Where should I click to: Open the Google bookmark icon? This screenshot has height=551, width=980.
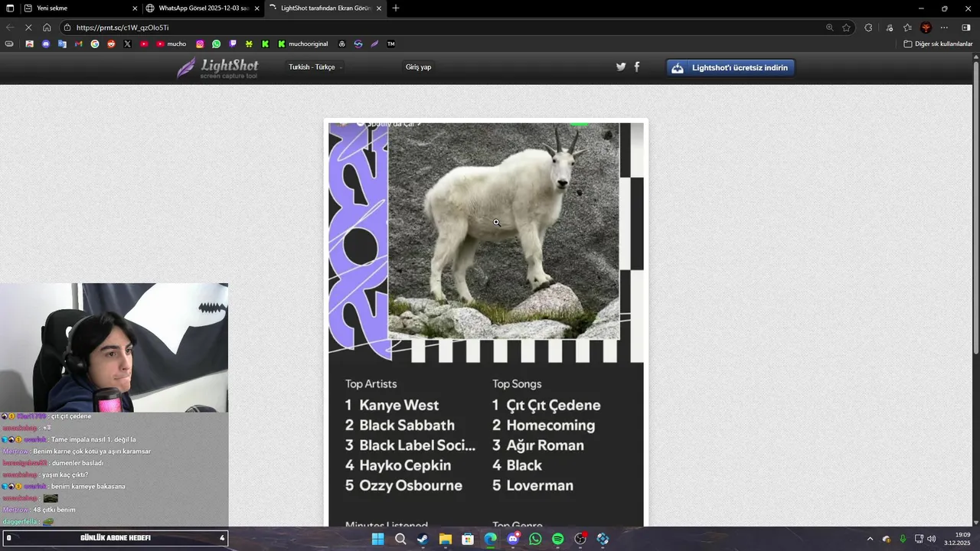[x=95, y=44]
